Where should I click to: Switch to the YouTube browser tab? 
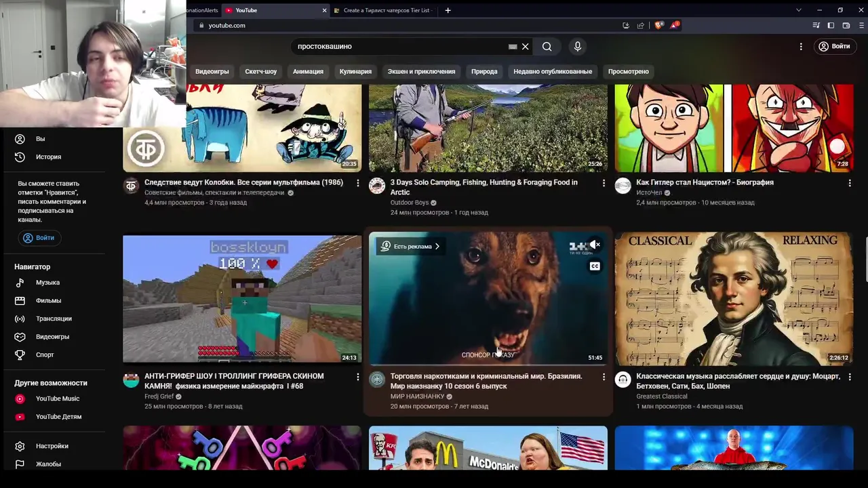coord(275,10)
